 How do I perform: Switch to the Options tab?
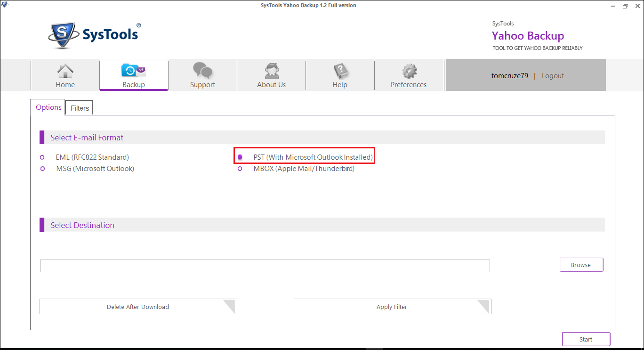48,107
